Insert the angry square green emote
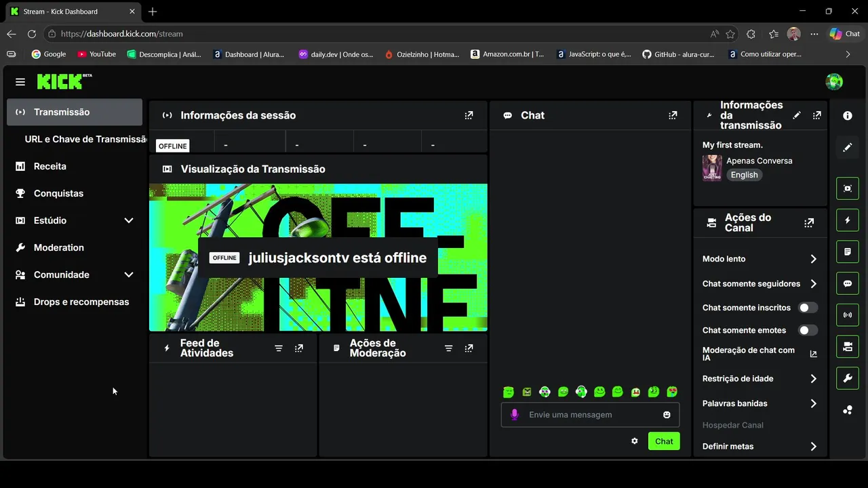 point(527,392)
